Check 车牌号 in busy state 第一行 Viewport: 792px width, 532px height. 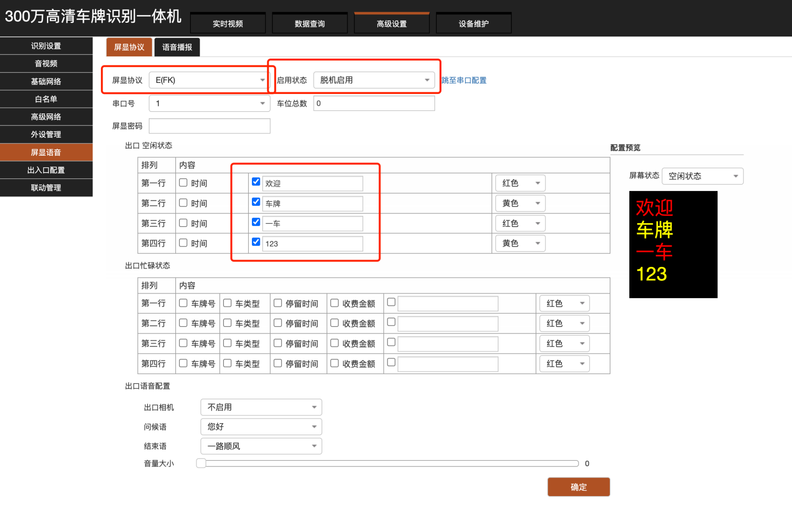(183, 303)
